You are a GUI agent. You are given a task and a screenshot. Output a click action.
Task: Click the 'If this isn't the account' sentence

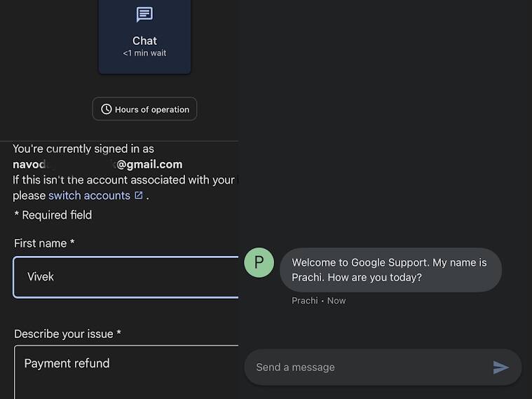(123, 180)
